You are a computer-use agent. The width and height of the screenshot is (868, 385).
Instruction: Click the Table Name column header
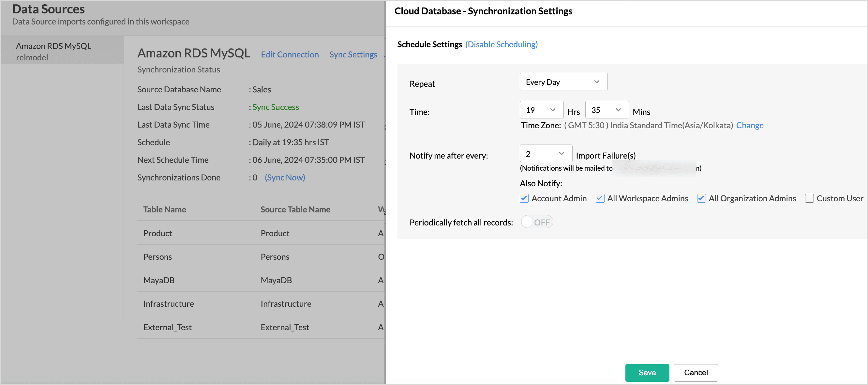[165, 210]
